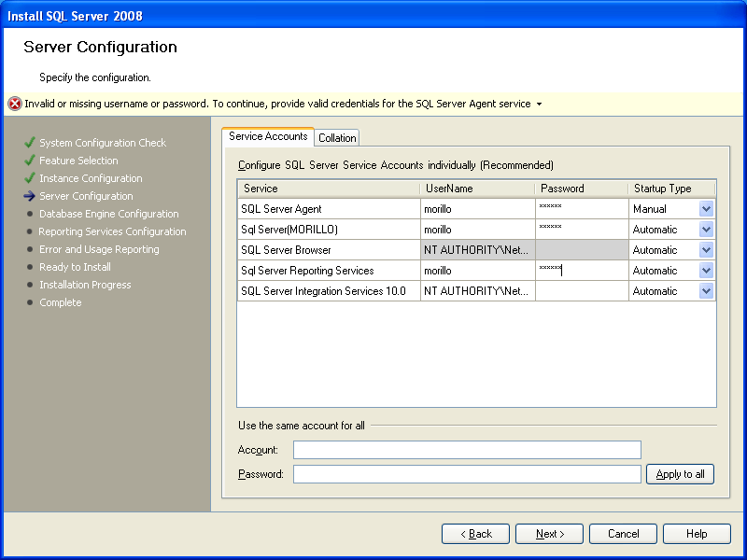Cancel the installation
Image resolution: width=747 pixels, height=560 pixels.
(x=623, y=534)
